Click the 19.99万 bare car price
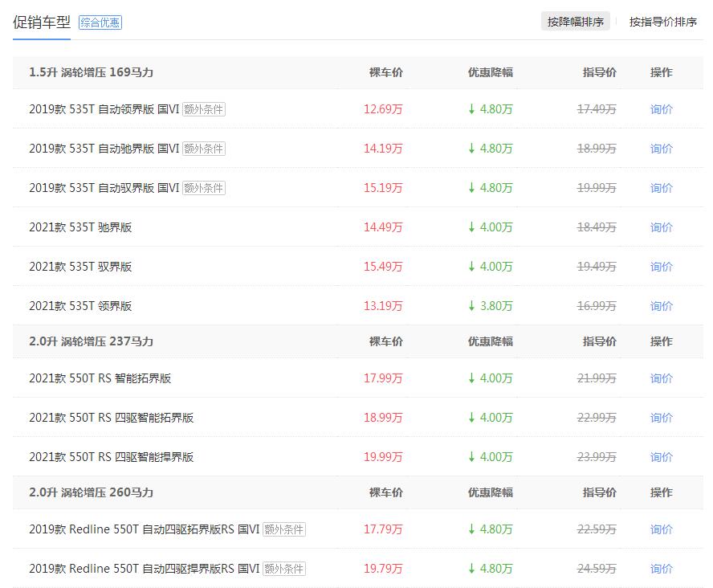Image resolution: width=713 pixels, height=588 pixels. pos(383,457)
